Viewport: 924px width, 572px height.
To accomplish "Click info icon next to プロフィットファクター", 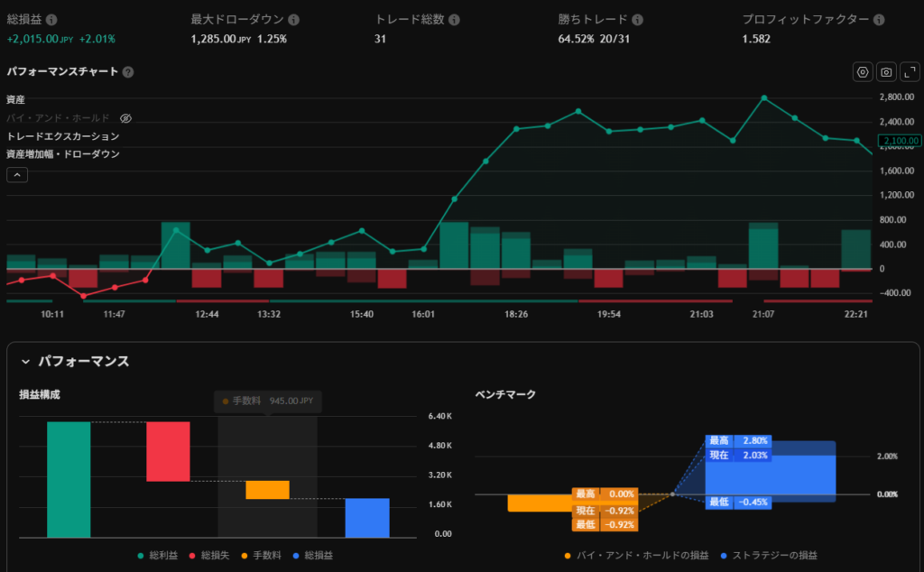I will (879, 20).
